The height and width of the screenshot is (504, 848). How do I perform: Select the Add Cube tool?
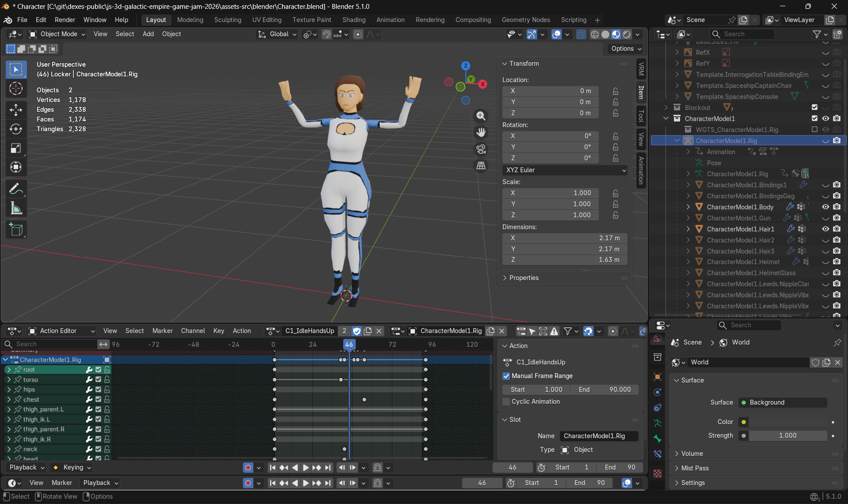pos(16,229)
